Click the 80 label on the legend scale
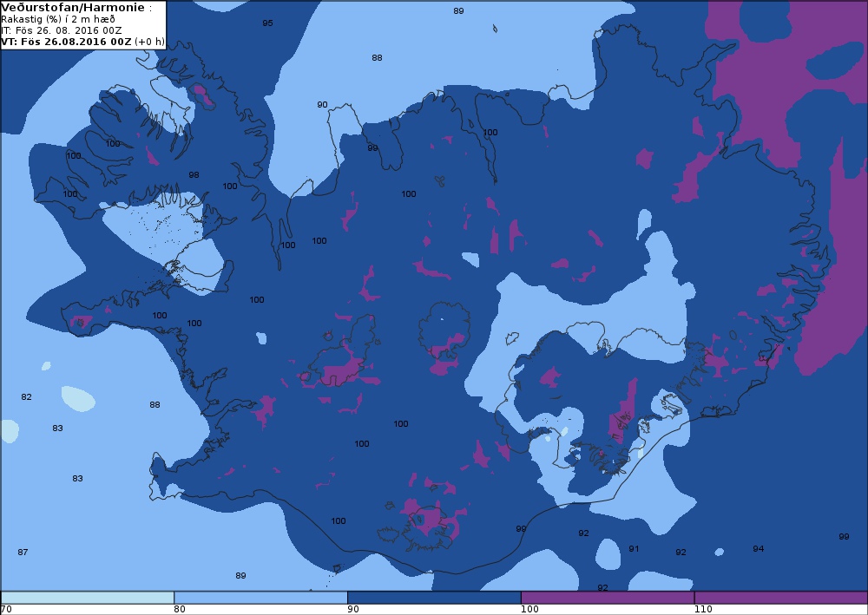868x615 pixels. pos(180,610)
